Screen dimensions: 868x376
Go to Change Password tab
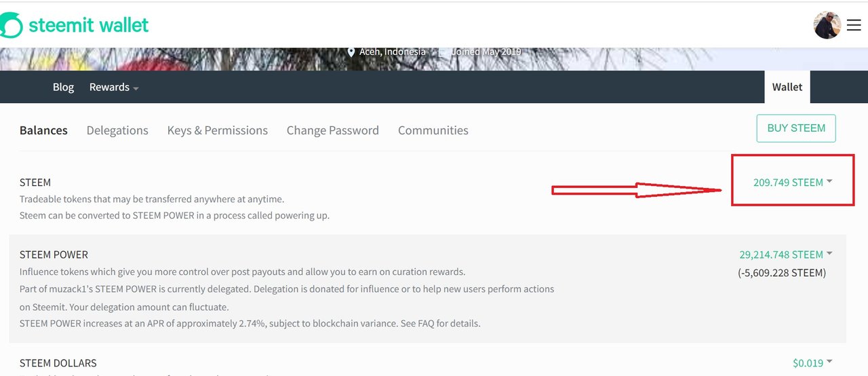pyautogui.click(x=333, y=130)
